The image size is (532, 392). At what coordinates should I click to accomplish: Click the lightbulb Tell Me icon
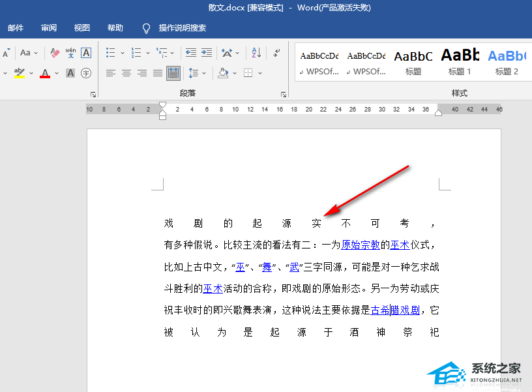coord(146,29)
